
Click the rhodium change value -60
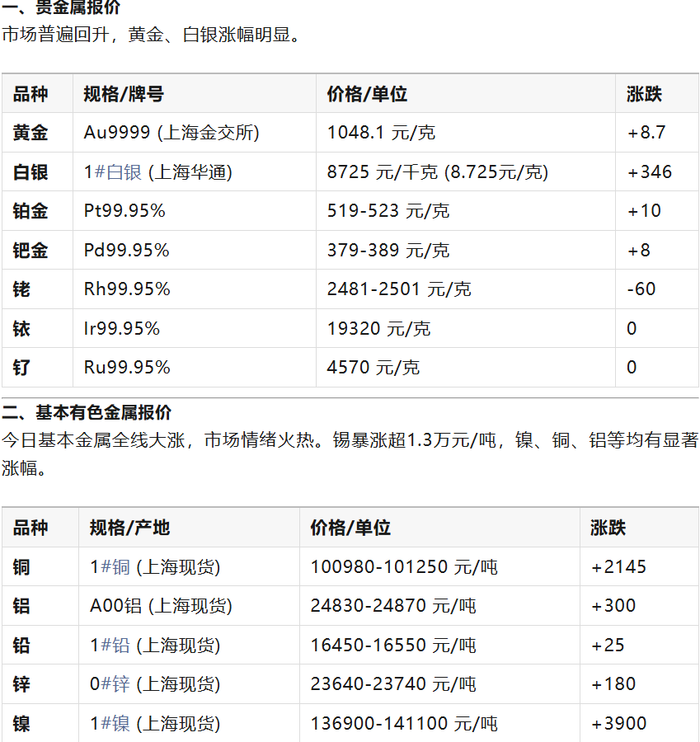pos(641,289)
